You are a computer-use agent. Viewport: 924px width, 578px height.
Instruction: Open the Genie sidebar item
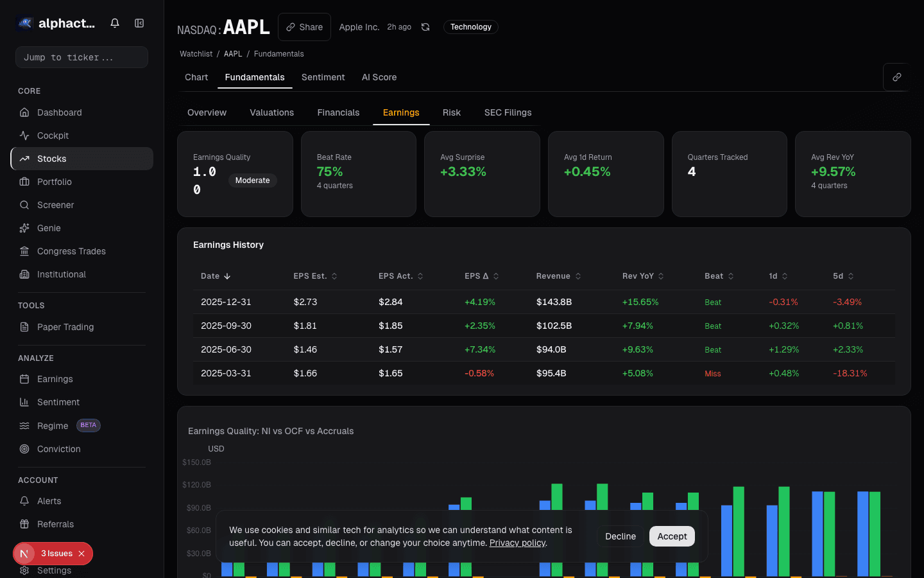pos(49,228)
